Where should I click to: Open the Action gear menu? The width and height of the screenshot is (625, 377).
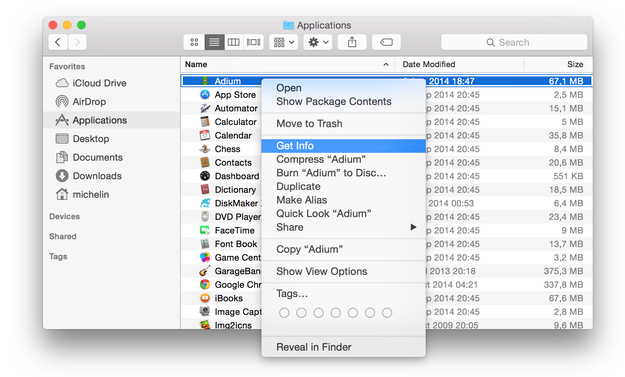pos(318,42)
